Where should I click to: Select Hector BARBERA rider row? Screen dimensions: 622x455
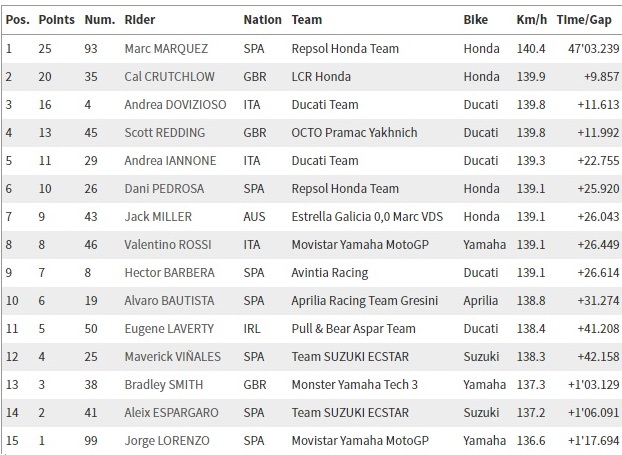[x=312, y=273]
